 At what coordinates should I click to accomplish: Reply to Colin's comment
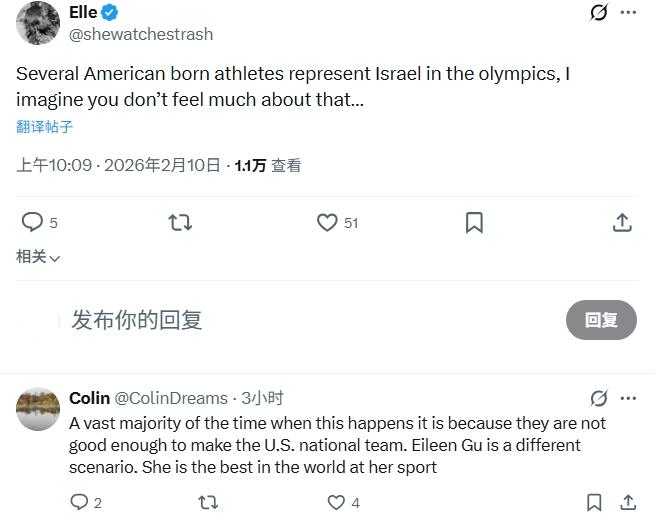(80, 502)
